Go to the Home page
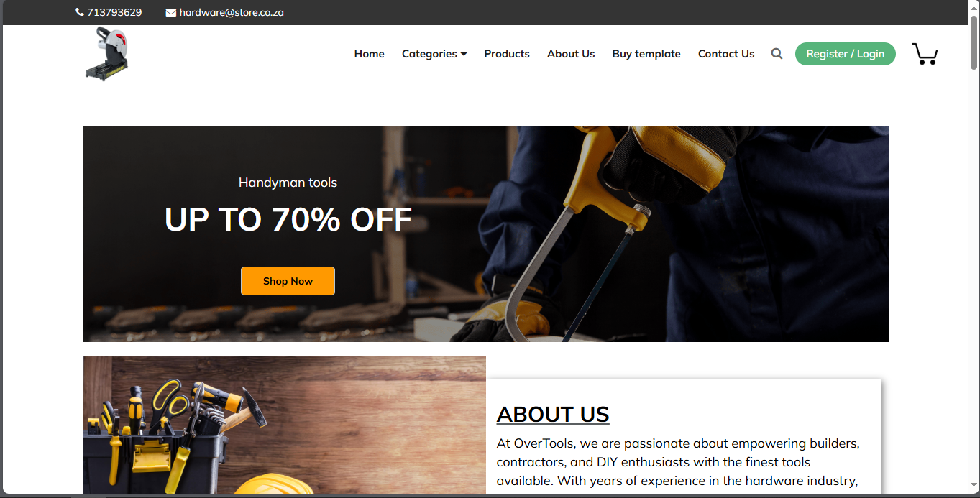This screenshot has height=498, width=980. (370, 54)
